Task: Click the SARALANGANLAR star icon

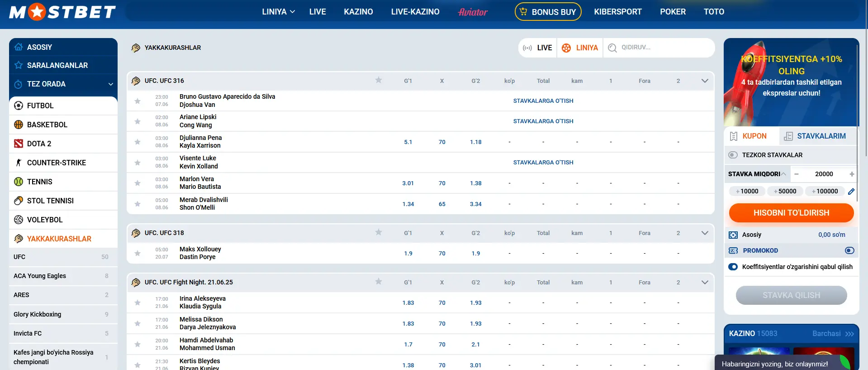Action: (19, 65)
